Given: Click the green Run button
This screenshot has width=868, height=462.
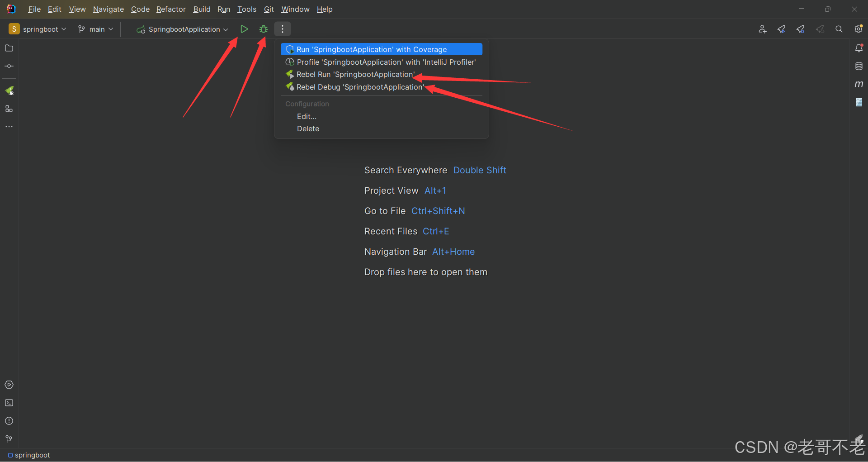Looking at the screenshot, I should (244, 29).
